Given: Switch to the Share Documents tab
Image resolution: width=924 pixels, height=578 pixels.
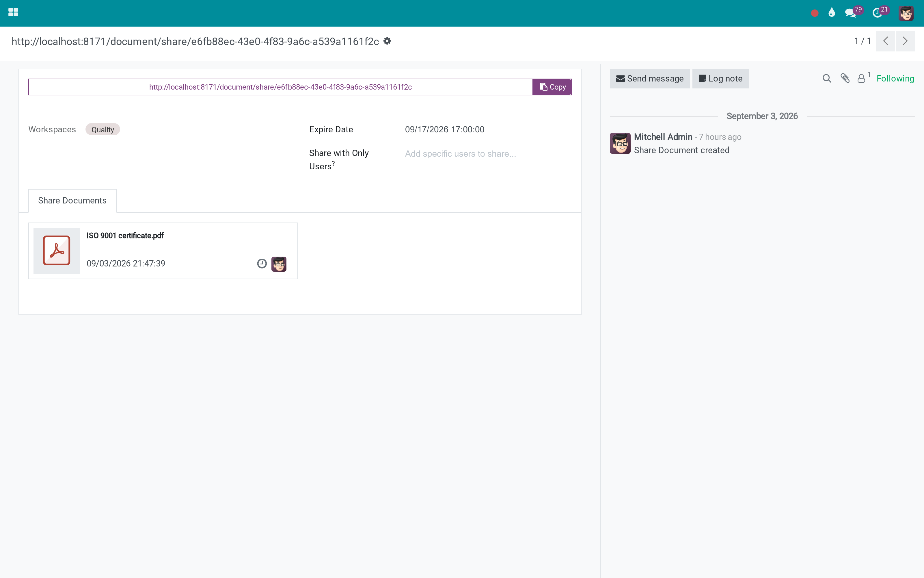Looking at the screenshot, I should coord(72,201).
